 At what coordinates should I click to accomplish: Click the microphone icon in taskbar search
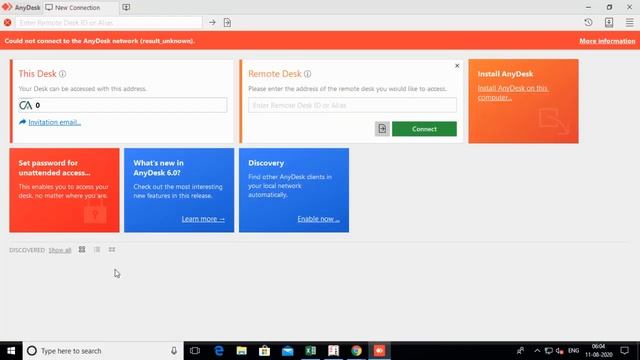pos(174,351)
